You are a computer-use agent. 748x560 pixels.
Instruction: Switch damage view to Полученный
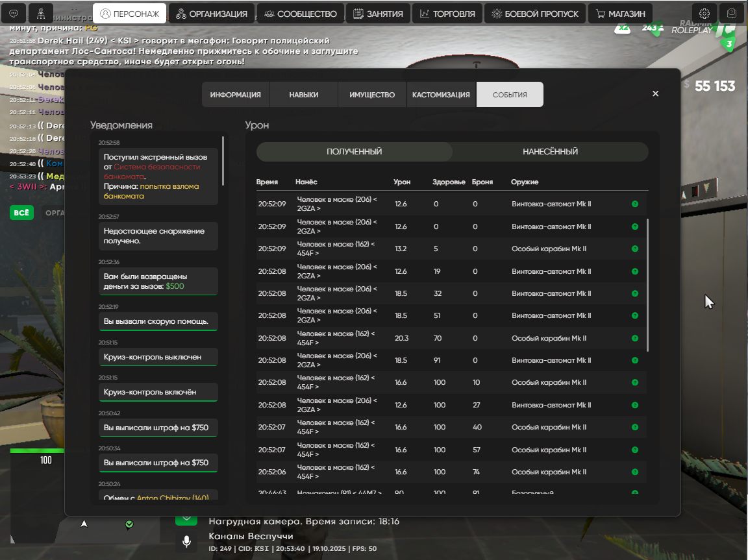tap(354, 152)
